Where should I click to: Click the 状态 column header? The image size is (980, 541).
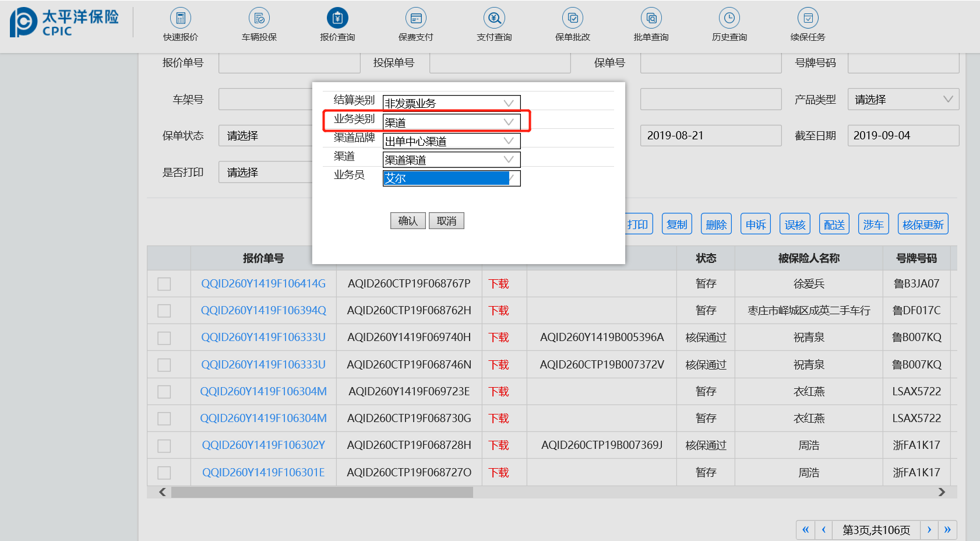pos(706,258)
